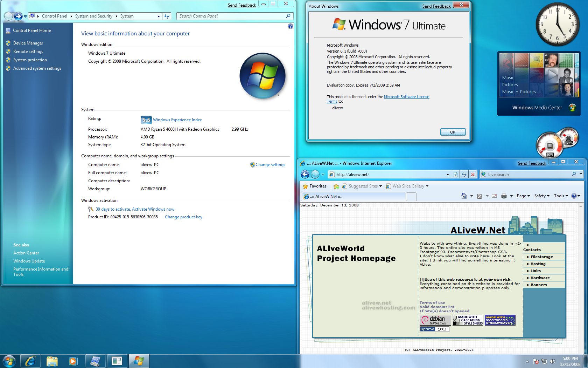The image size is (588, 368).
Task: Click the Add to Favorites Bar star icon
Action: click(x=336, y=186)
